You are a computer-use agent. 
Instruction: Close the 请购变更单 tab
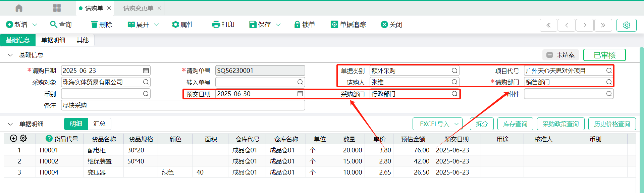click(159, 8)
